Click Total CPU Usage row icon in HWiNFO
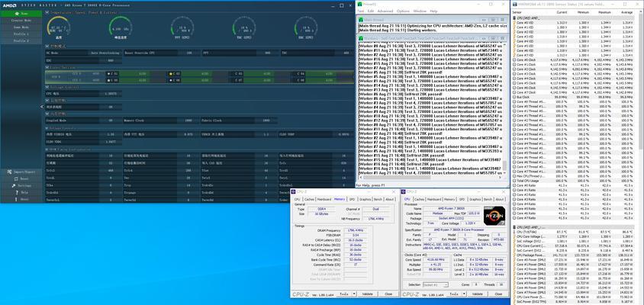 514,181
